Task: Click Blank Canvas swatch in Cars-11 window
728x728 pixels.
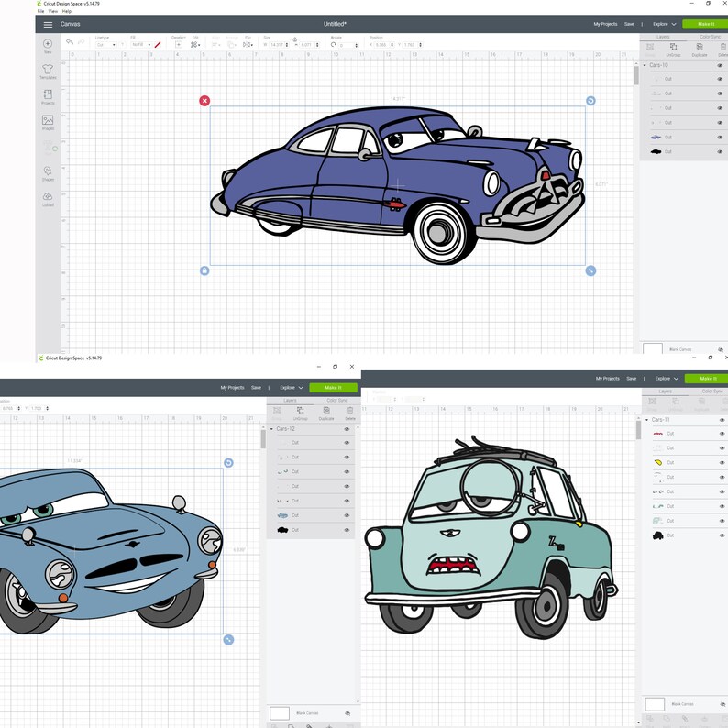Action: [x=655, y=704]
